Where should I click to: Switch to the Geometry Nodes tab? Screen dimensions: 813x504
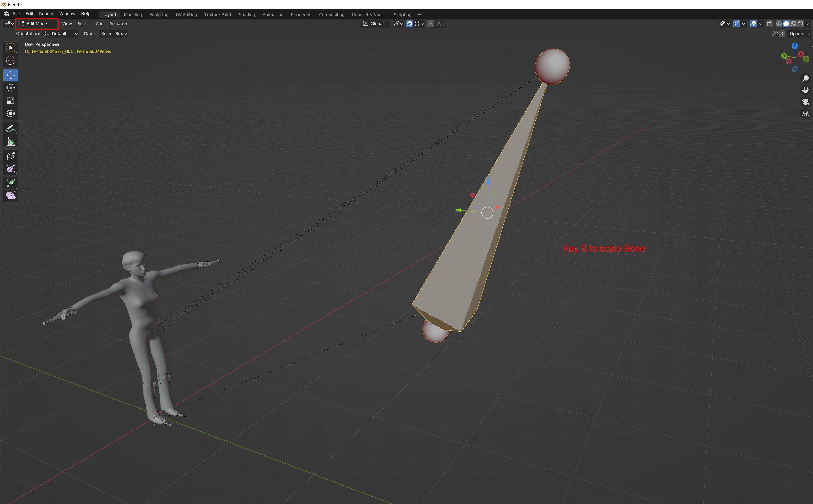[369, 15]
